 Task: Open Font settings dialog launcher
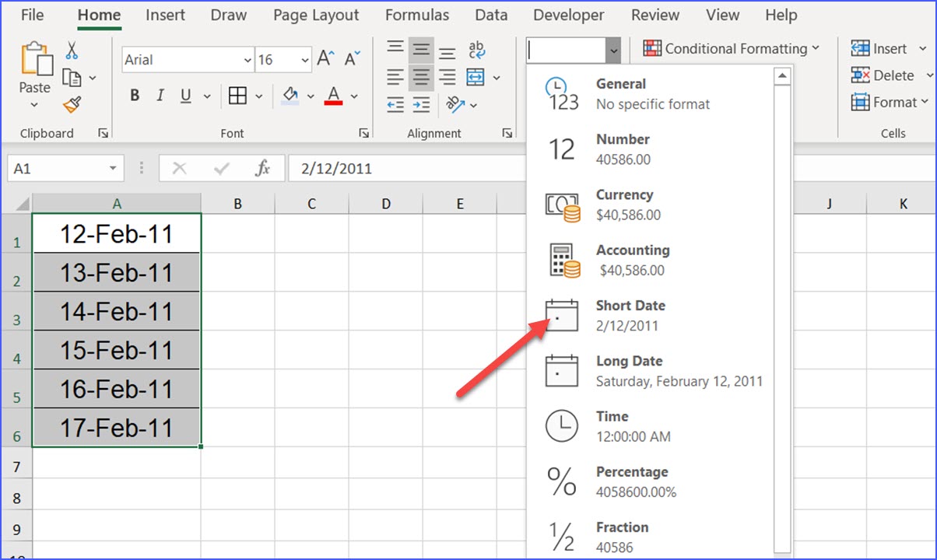point(363,134)
